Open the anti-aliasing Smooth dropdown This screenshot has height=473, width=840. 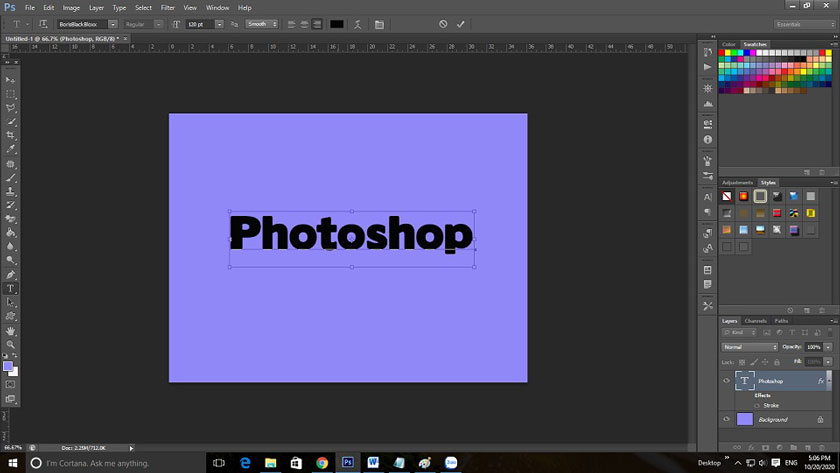tap(262, 24)
